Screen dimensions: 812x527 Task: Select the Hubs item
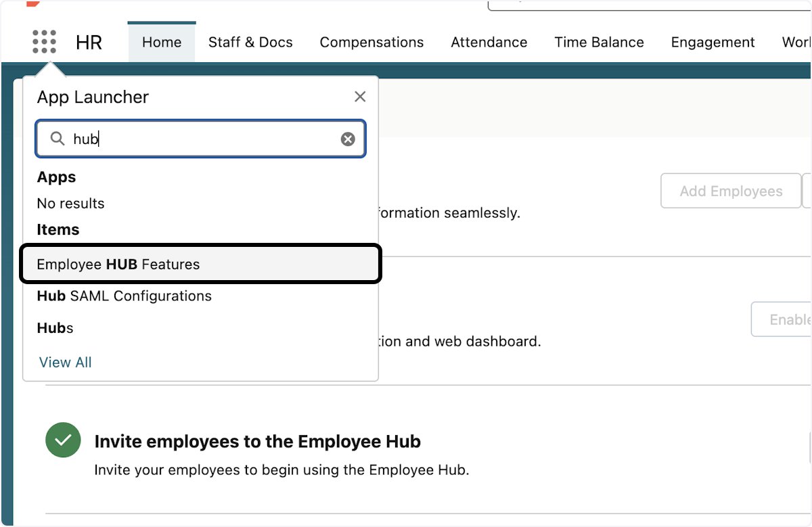pos(54,327)
